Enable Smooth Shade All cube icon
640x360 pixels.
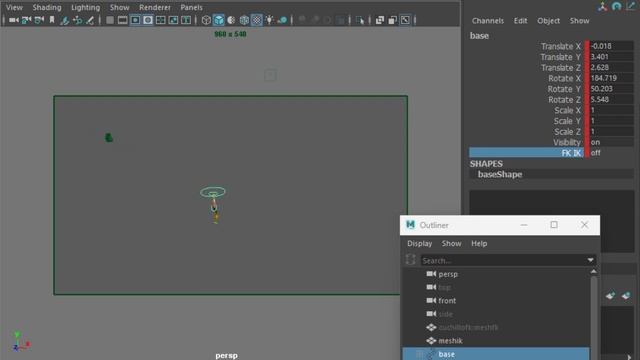click(219, 20)
